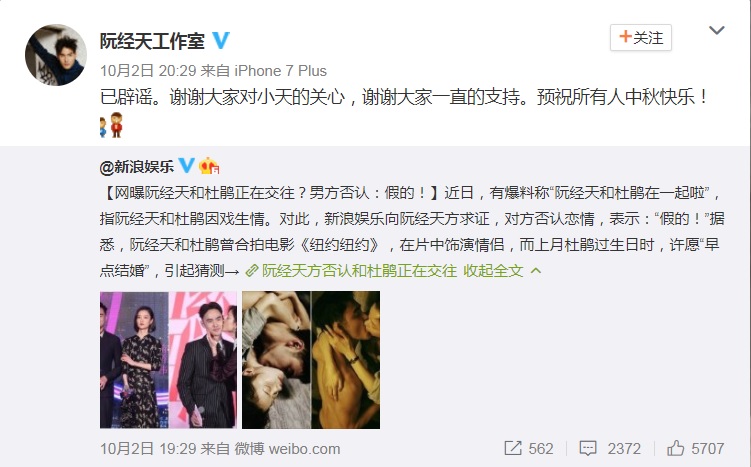Open the second movie still thumbnail
The width and height of the screenshot is (751, 467).
click(x=311, y=360)
